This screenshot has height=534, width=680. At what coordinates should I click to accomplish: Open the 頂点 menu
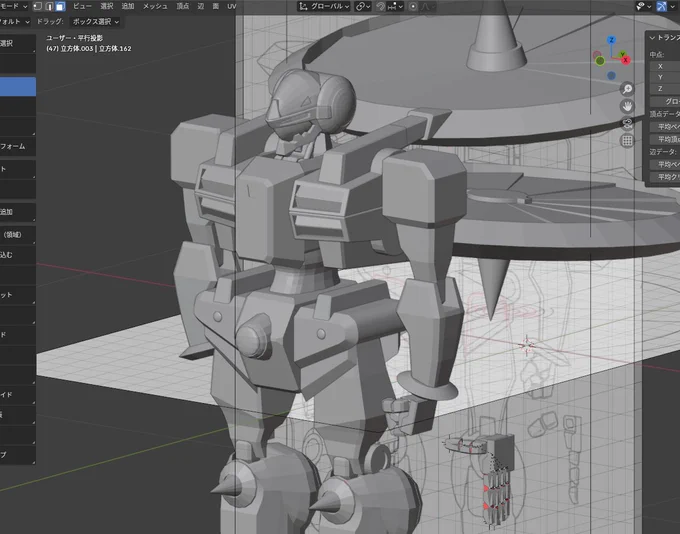tap(183, 6)
